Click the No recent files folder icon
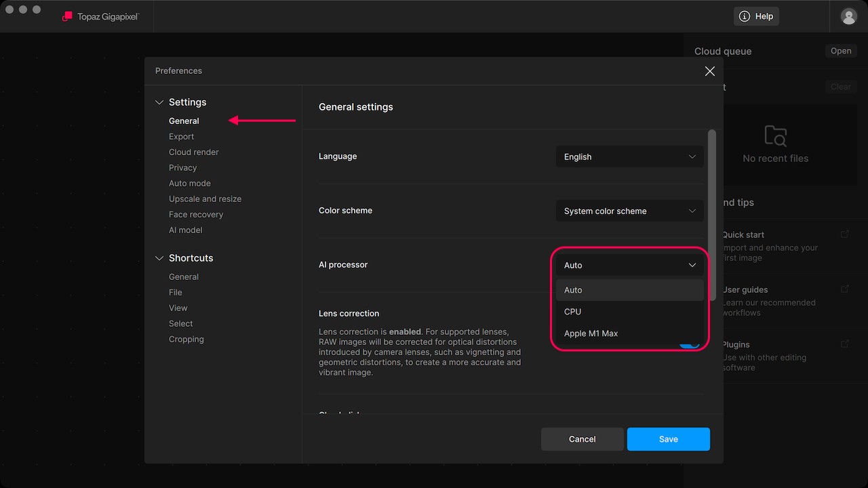The height and width of the screenshot is (488, 868). click(x=775, y=136)
